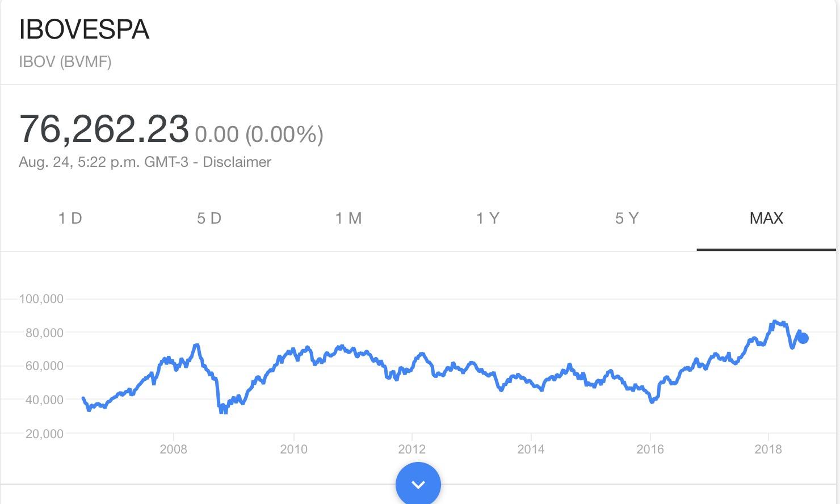Image resolution: width=840 pixels, height=504 pixels.
Task: Select the 1 D time range tab
Action: click(x=70, y=219)
